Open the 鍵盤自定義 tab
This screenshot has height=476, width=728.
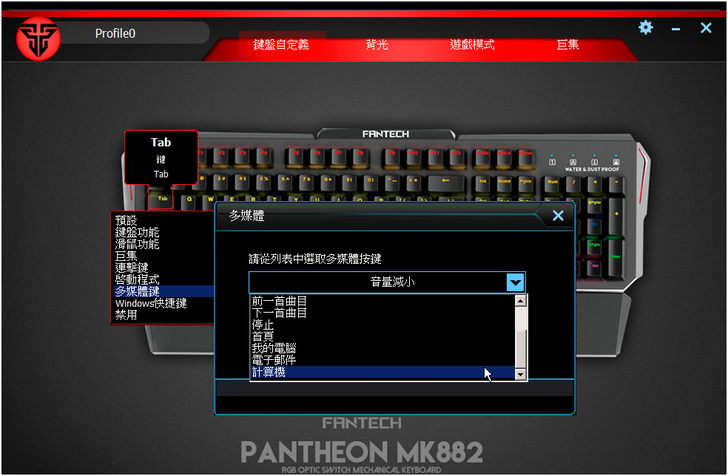[281, 45]
